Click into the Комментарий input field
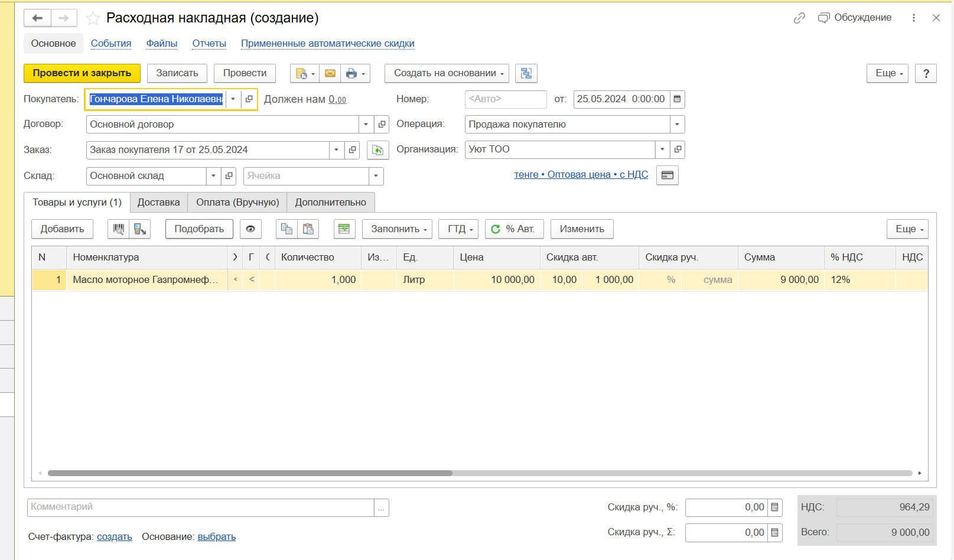This screenshot has height=560, width=954. pos(201,507)
